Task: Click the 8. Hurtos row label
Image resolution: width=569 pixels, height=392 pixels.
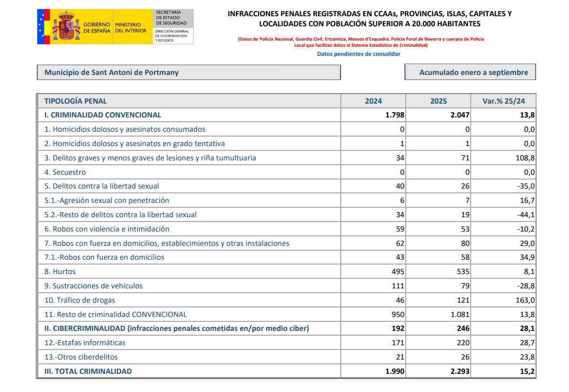Action: pos(60,272)
